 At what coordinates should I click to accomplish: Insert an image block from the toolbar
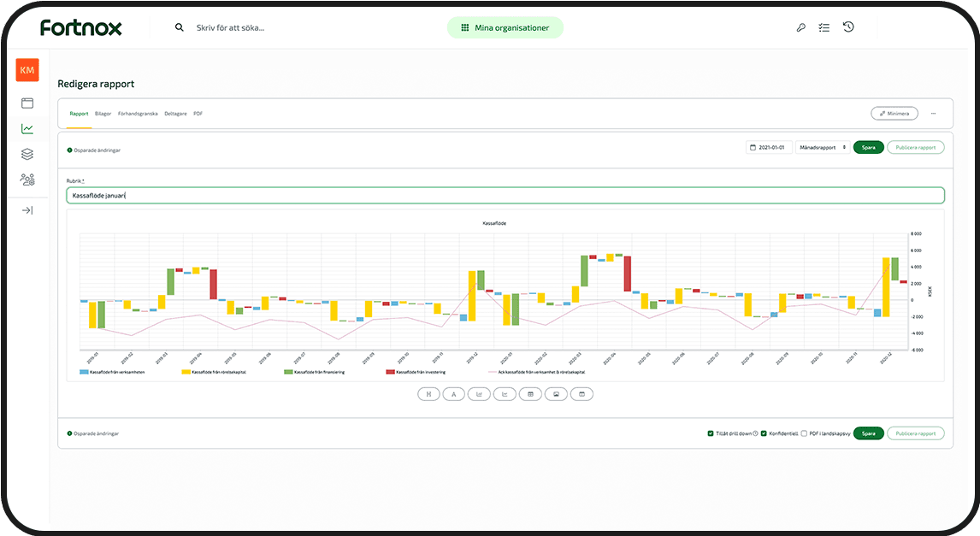pos(557,394)
